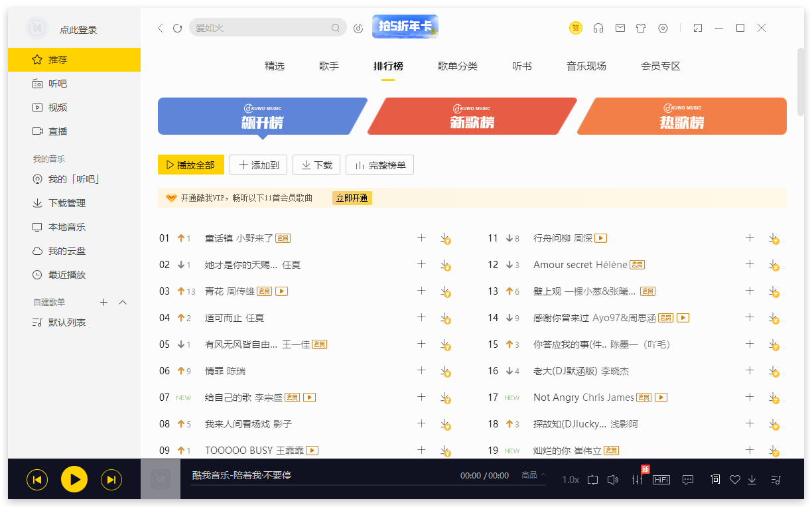Open the 1.0x playback speed dropdown
Screen dimensions: 812x507
point(570,479)
